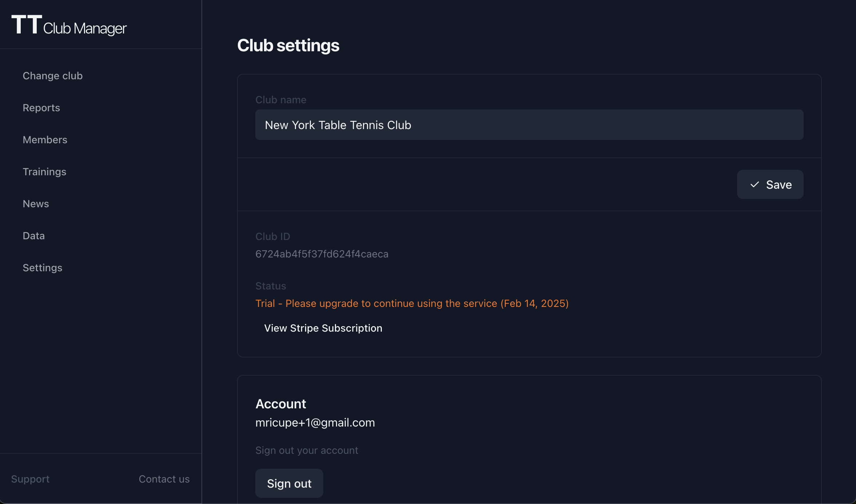Open the Support link
856x504 pixels.
point(30,479)
